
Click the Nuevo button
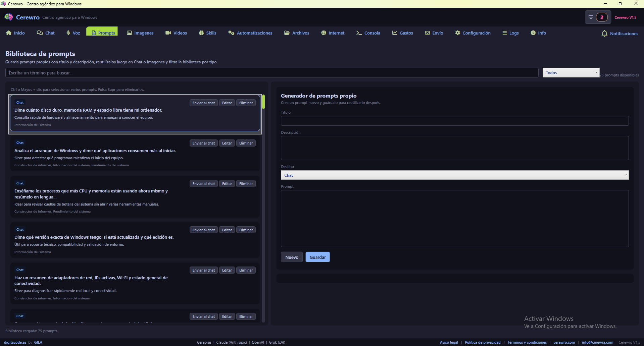(x=292, y=257)
